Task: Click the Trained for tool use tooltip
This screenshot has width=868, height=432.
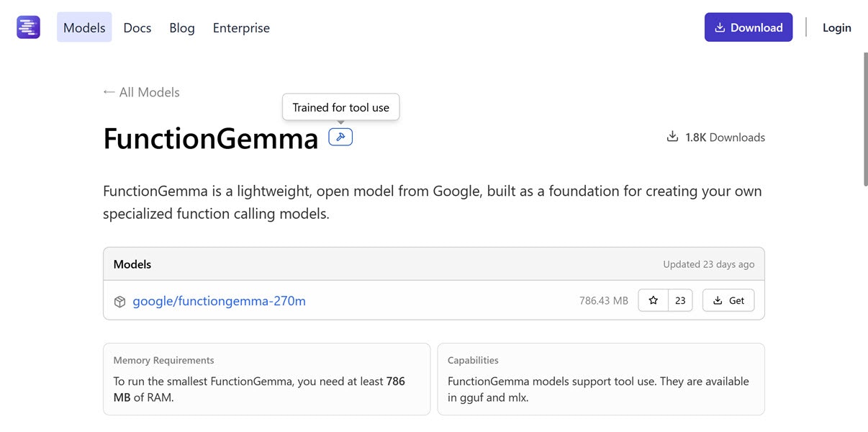Action: [x=340, y=107]
